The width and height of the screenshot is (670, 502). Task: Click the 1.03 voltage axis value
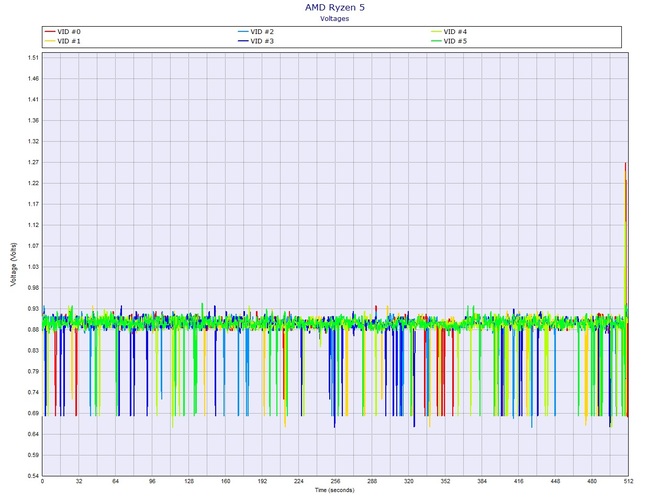34,267
